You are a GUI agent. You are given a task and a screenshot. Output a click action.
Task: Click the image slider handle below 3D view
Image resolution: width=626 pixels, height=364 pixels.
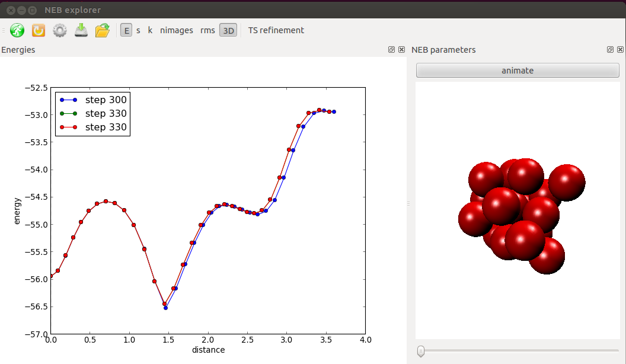[x=421, y=351]
